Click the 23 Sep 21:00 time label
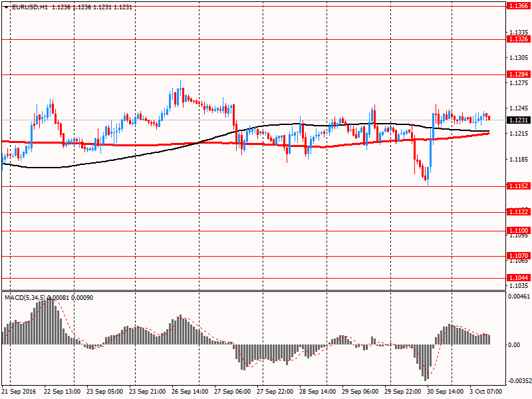 click(x=147, y=392)
